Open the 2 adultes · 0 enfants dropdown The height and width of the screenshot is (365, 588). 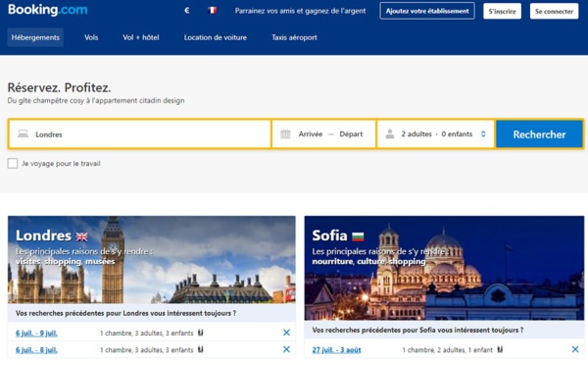436,134
